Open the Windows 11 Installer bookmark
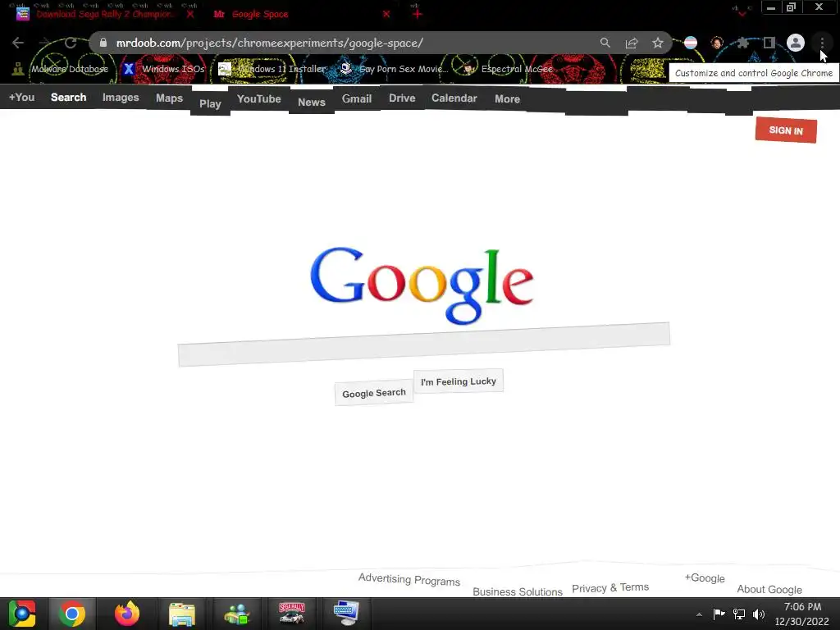The height and width of the screenshot is (630, 840). (272, 69)
